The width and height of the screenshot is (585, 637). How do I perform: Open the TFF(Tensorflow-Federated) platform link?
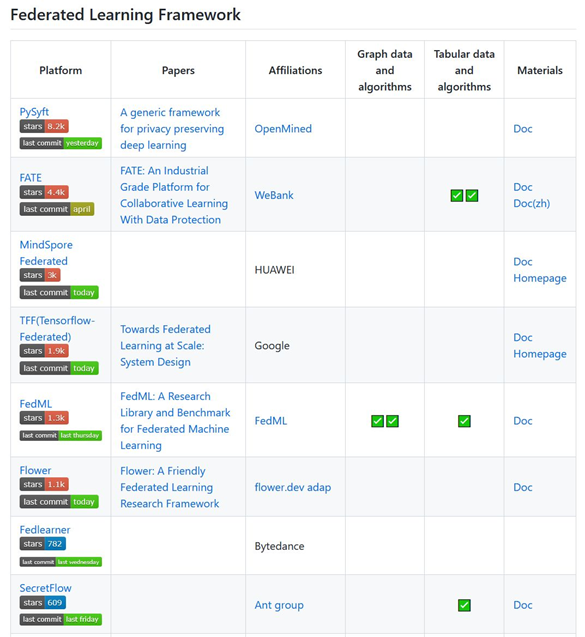[x=57, y=329]
